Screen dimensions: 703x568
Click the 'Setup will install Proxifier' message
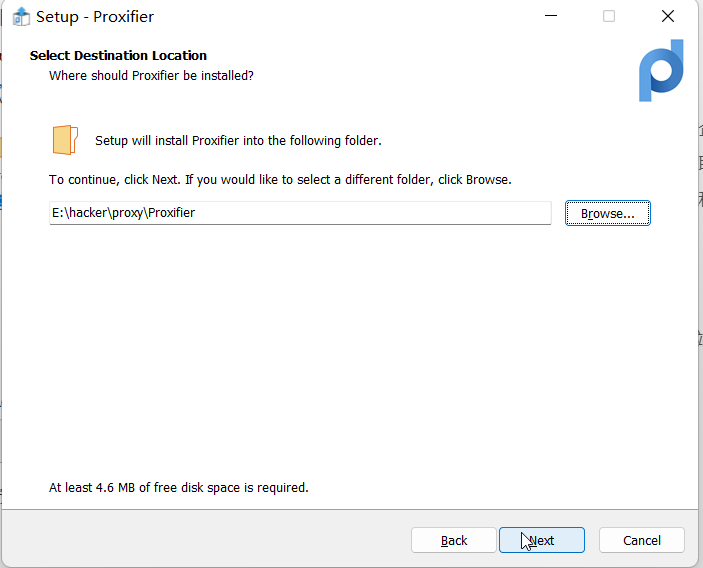tap(238, 141)
